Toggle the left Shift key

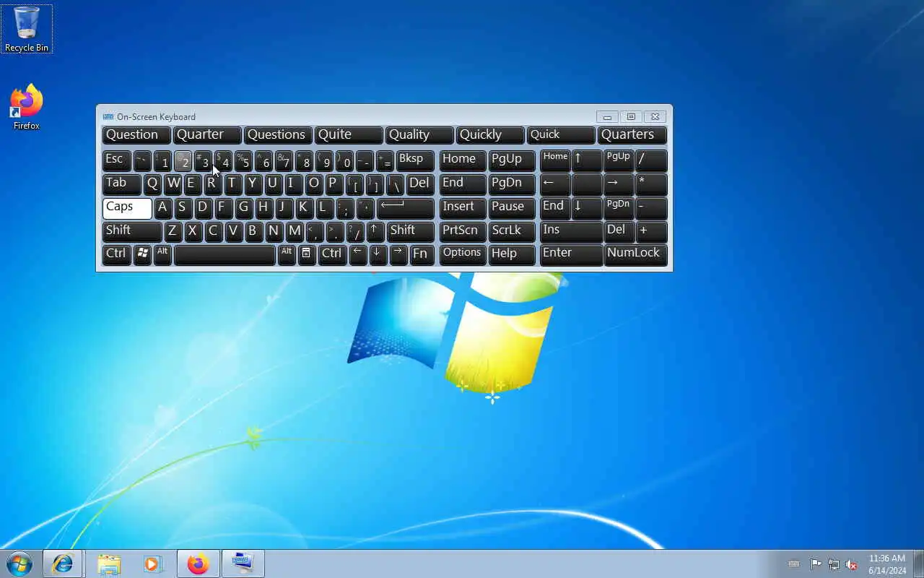pyautogui.click(x=132, y=232)
